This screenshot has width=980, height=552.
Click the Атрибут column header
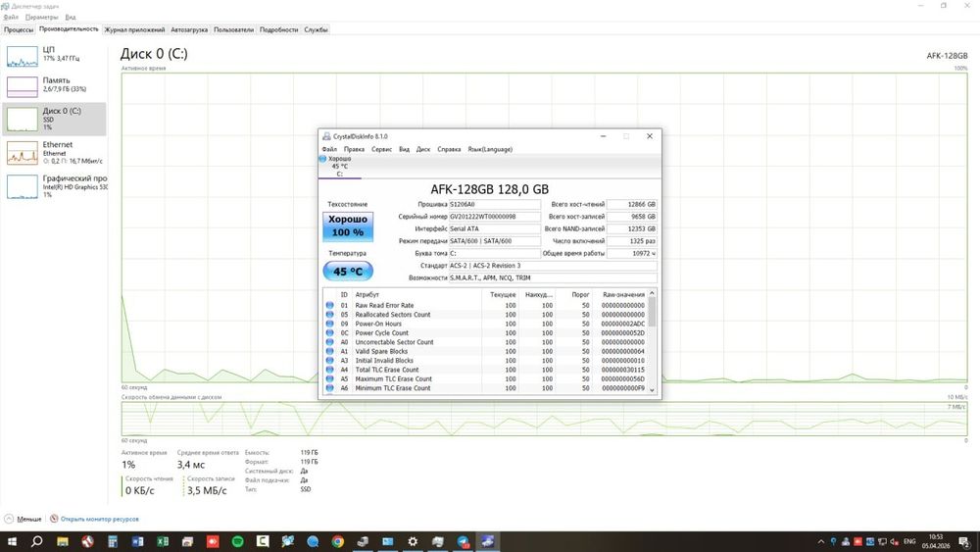pyautogui.click(x=416, y=294)
